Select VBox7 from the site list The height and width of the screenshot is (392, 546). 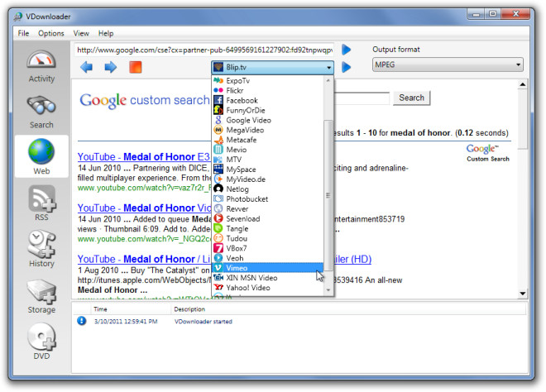[268, 248]
